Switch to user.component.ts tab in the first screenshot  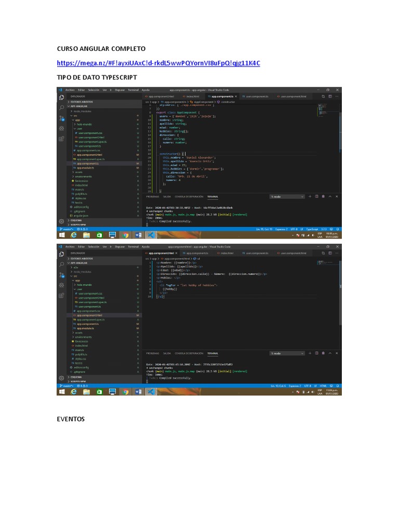pyautogui.click(x=256, y=96)
